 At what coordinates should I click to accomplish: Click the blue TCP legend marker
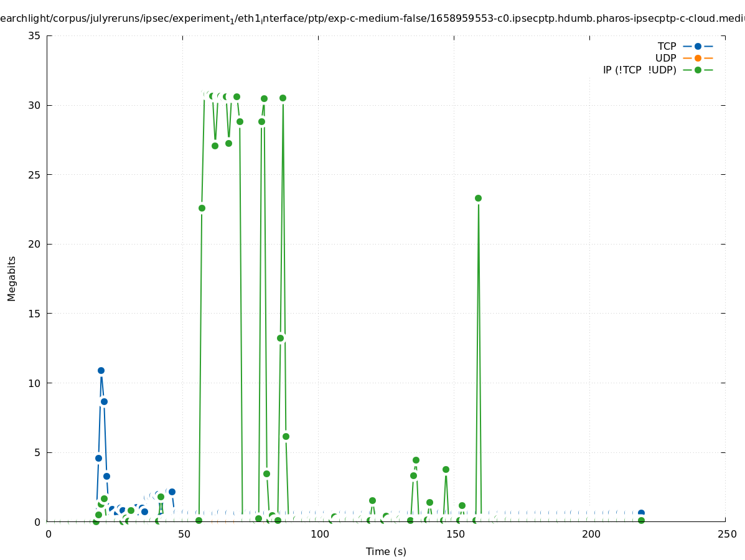click(x=698, y=46)
